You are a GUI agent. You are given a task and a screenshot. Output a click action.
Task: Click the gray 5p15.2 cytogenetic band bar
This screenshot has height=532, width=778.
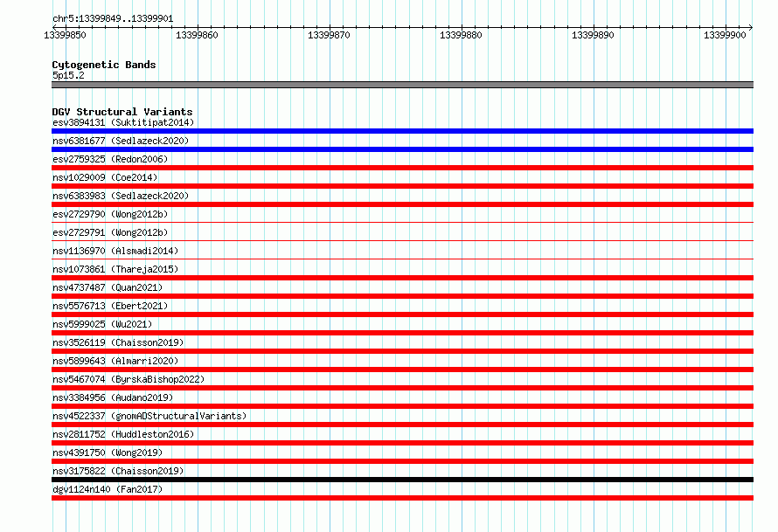402,85
